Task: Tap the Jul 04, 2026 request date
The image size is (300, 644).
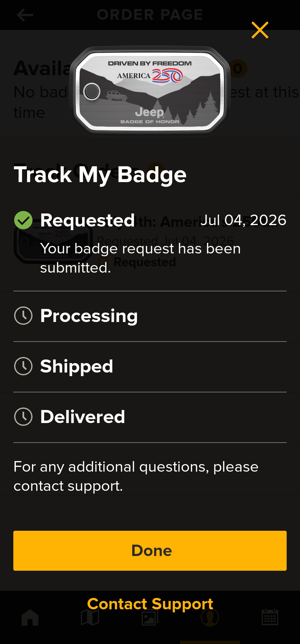Action: click(x=243, y=220)
